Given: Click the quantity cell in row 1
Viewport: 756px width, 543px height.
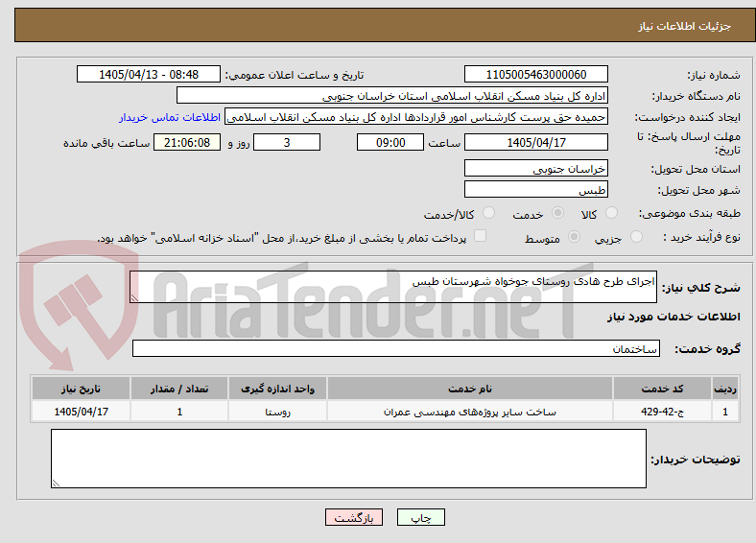Looking at the screenshot, I should coord(179,412).
